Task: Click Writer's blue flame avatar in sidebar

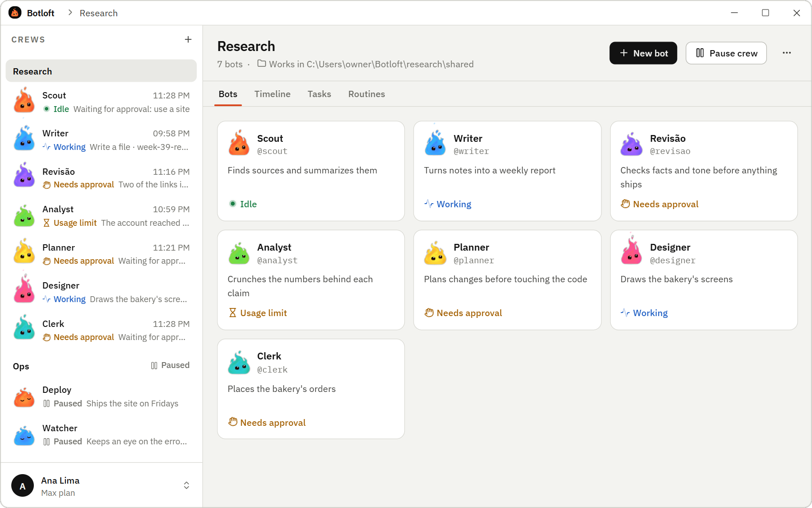Action: pyautogui.click(x=24, y=138)
